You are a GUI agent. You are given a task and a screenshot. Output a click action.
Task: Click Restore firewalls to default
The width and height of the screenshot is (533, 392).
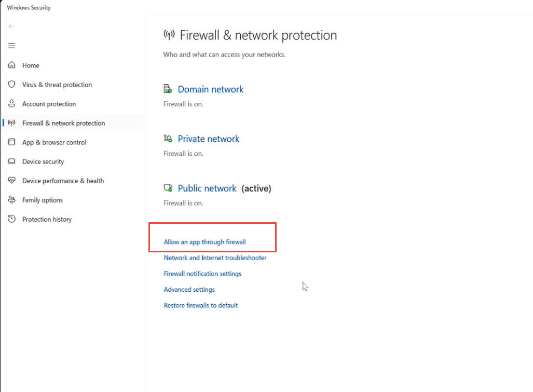[x=200, y=305]
